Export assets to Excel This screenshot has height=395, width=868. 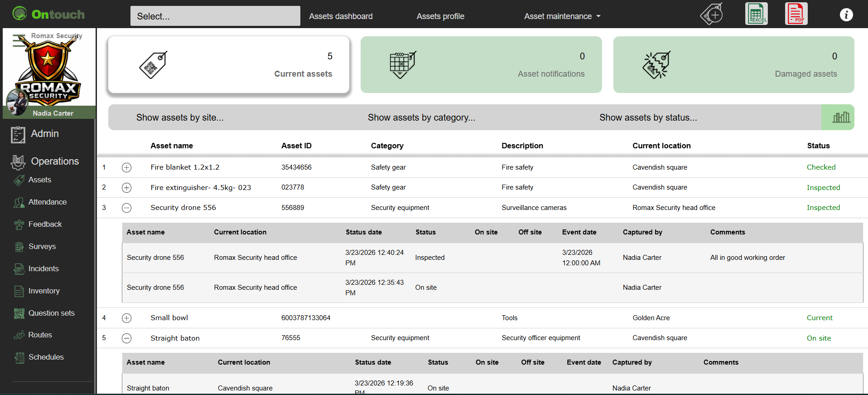[756, 14]
